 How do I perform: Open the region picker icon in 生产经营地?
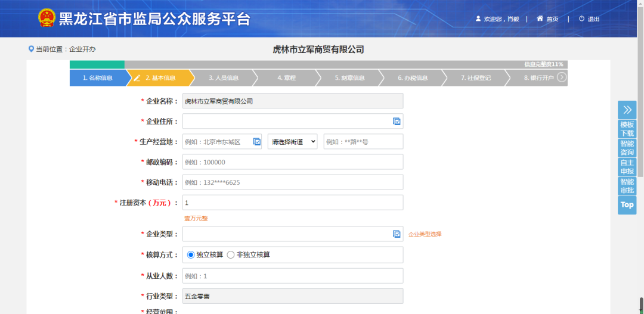256,142
